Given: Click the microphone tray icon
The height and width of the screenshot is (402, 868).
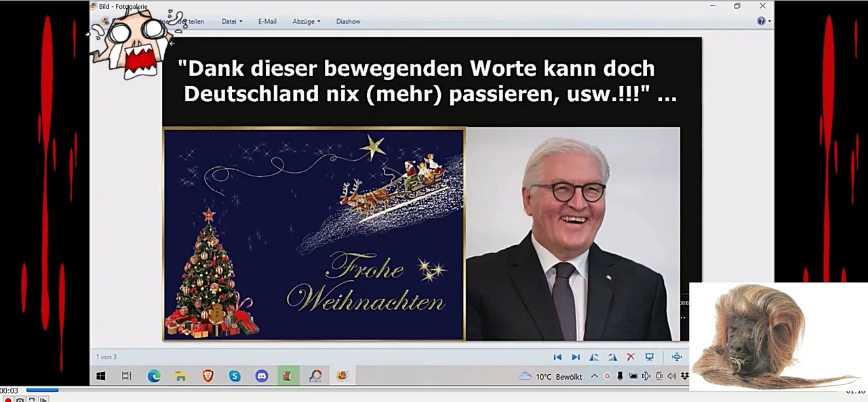Looking at the screenshot, I should (620, 376).
